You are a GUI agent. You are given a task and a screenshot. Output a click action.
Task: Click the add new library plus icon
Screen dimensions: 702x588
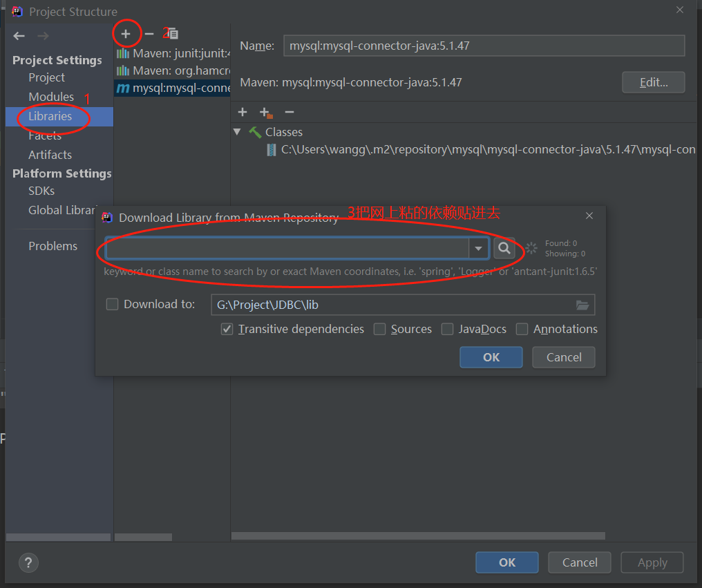point(126,34)
